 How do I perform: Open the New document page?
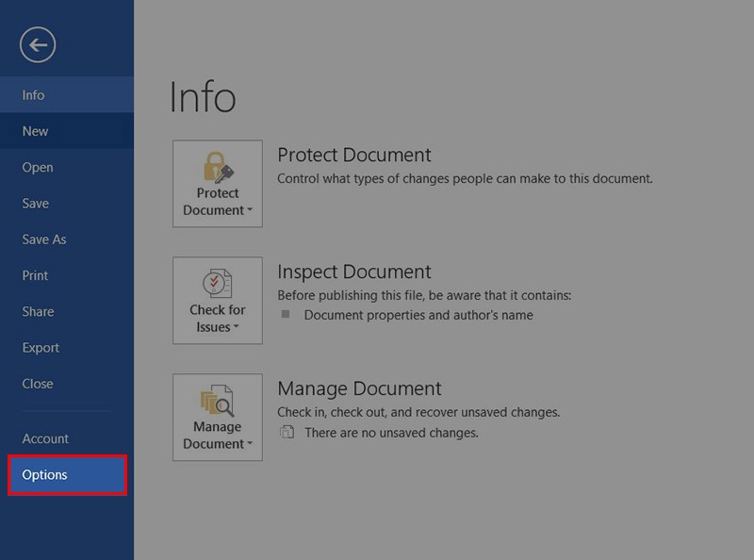tap(36, 131)
